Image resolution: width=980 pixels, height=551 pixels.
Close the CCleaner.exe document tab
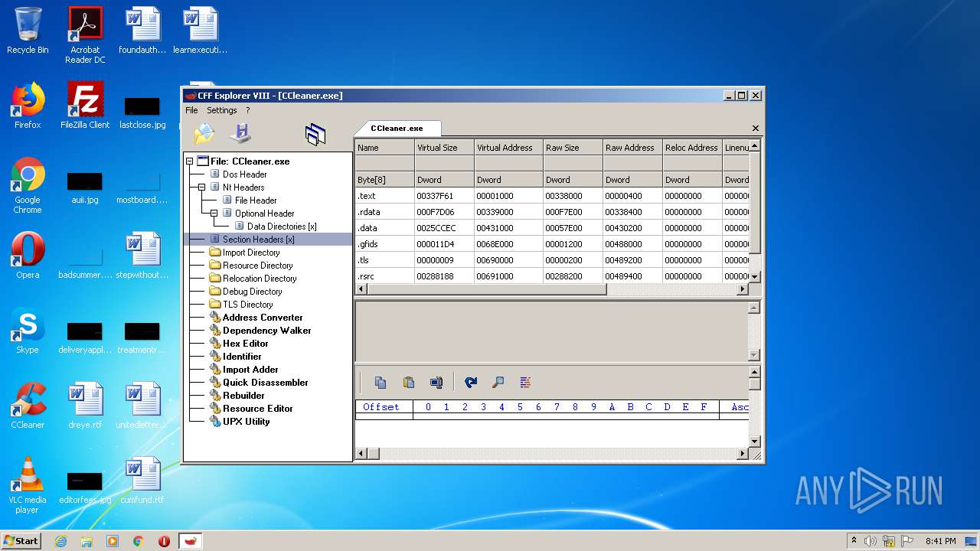tap(756, 129)
